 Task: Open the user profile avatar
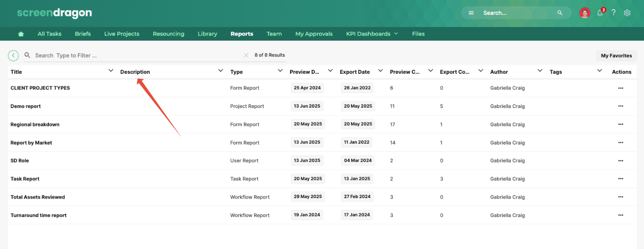coord(585,13)
